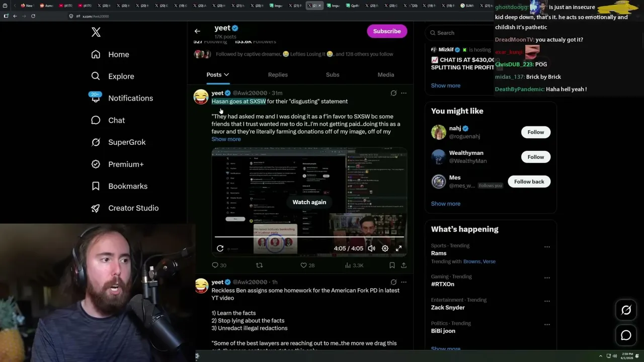Click Grok icon on the Reckless Ben post
This screenshot has width=644, height=362.
point(393,282)
